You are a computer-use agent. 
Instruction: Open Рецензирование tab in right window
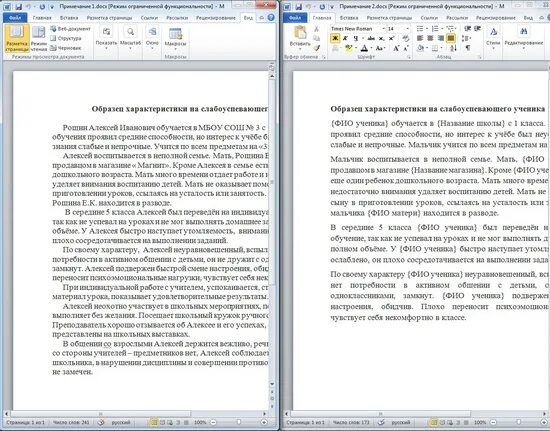tap(496, 18)
